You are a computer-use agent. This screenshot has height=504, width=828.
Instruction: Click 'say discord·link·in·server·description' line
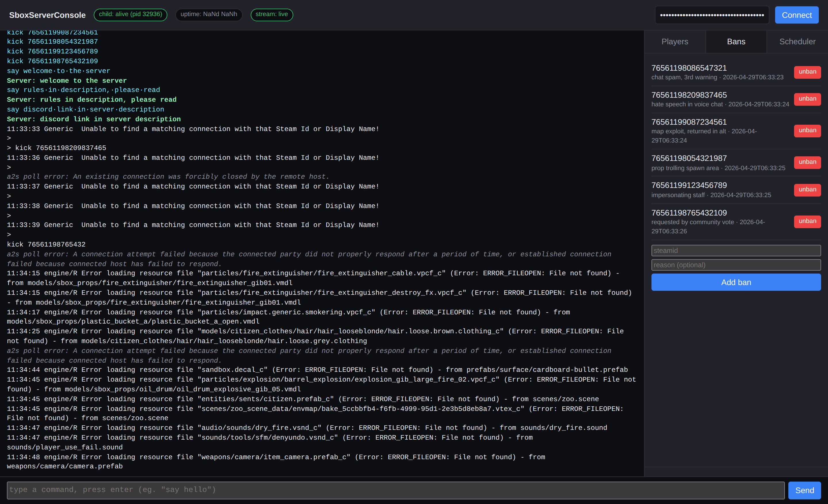pyautogui.click(x=86, y=109)
